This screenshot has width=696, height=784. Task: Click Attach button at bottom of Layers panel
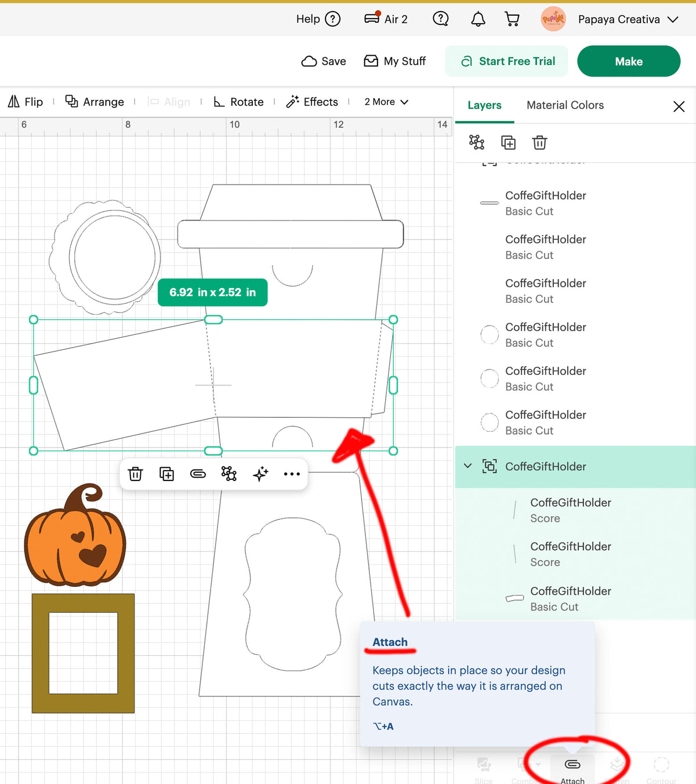pyautogui.click(x=572, y=770)
